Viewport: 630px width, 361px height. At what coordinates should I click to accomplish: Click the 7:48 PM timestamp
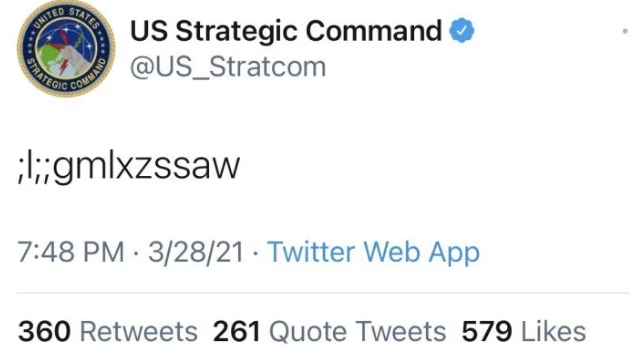point(71,252)
